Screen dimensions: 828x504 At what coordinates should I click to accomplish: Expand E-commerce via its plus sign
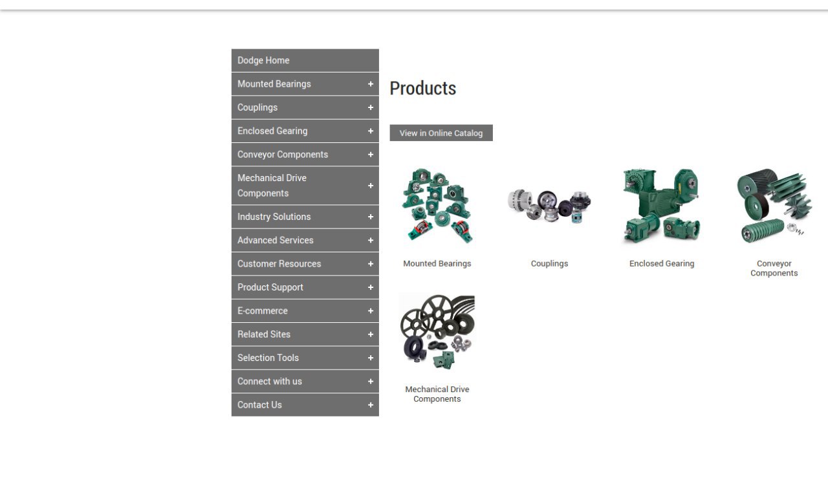click(371, 311)
